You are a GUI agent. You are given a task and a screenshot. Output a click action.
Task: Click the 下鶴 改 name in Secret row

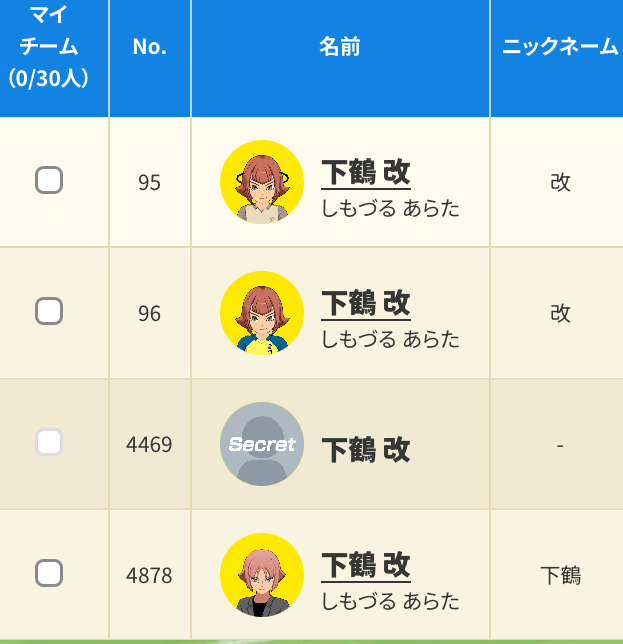coord(366,450)
